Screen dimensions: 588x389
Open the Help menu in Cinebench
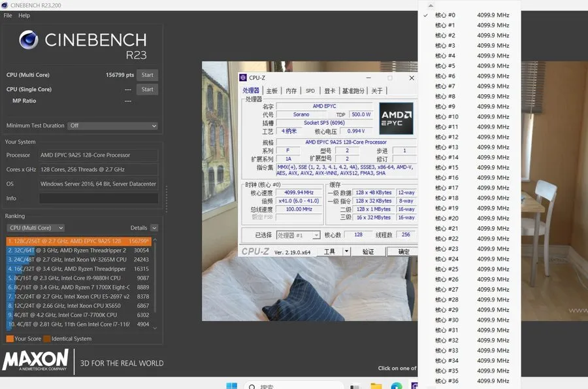pos(24,16)
